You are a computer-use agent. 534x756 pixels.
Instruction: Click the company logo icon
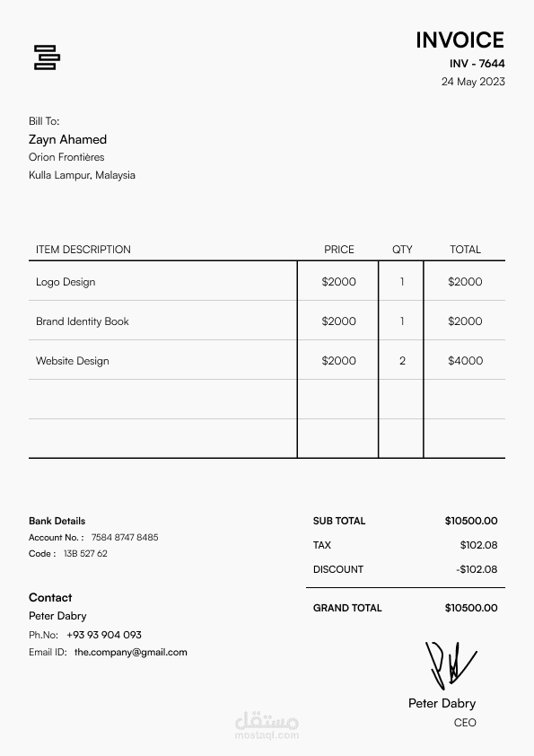pos(47,57)
